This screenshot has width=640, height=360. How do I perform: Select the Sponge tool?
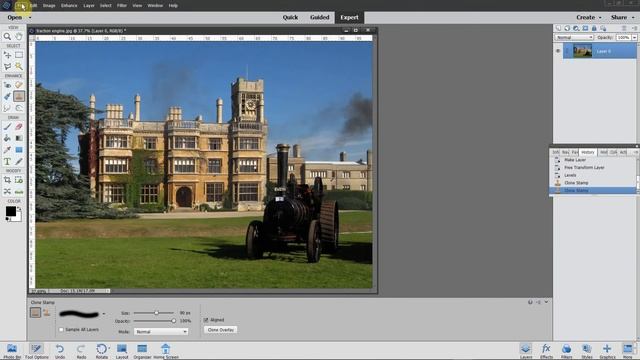19,108
